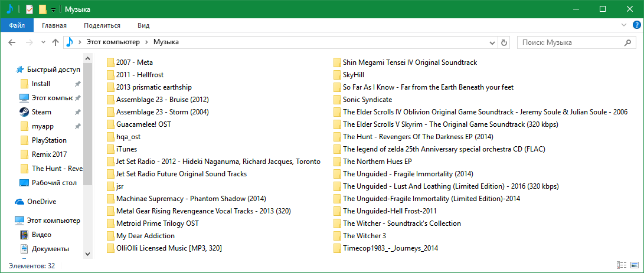The image size is (644, 273).
Task: Click the Properties icon in the title bar
Action: pyautogui.click(x=29, y=9)
